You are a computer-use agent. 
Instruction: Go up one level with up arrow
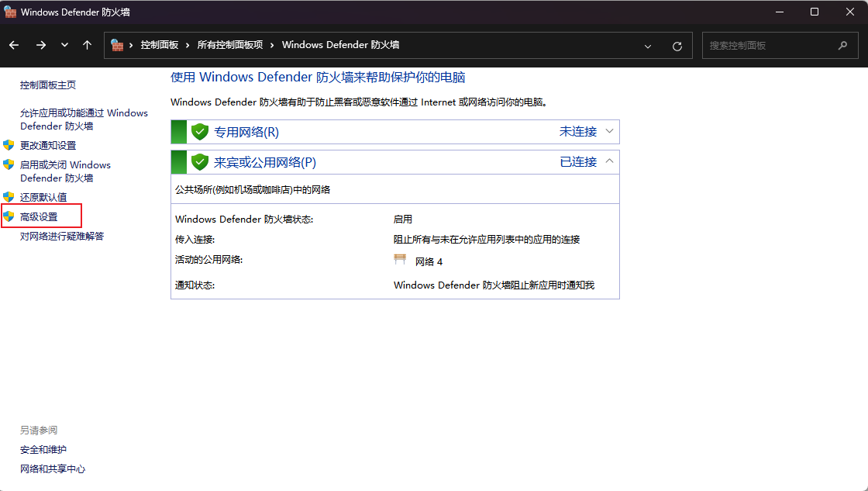[x=87, y=46]
